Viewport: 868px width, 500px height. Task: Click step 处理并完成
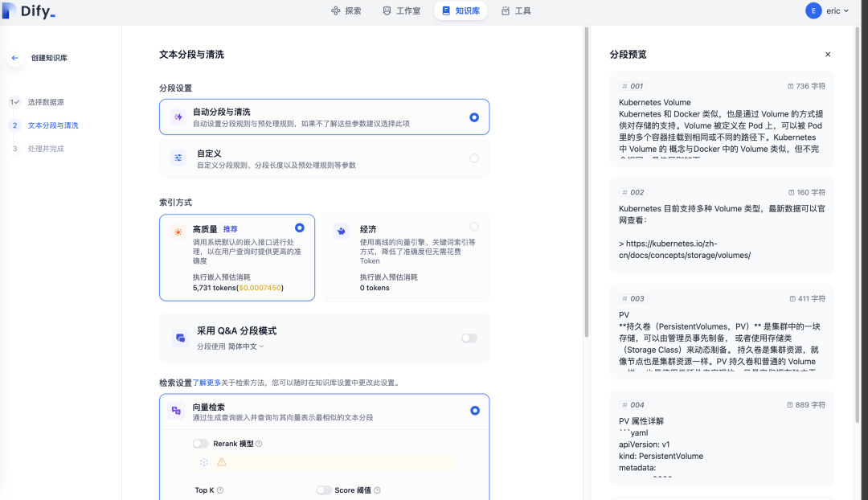45,149
